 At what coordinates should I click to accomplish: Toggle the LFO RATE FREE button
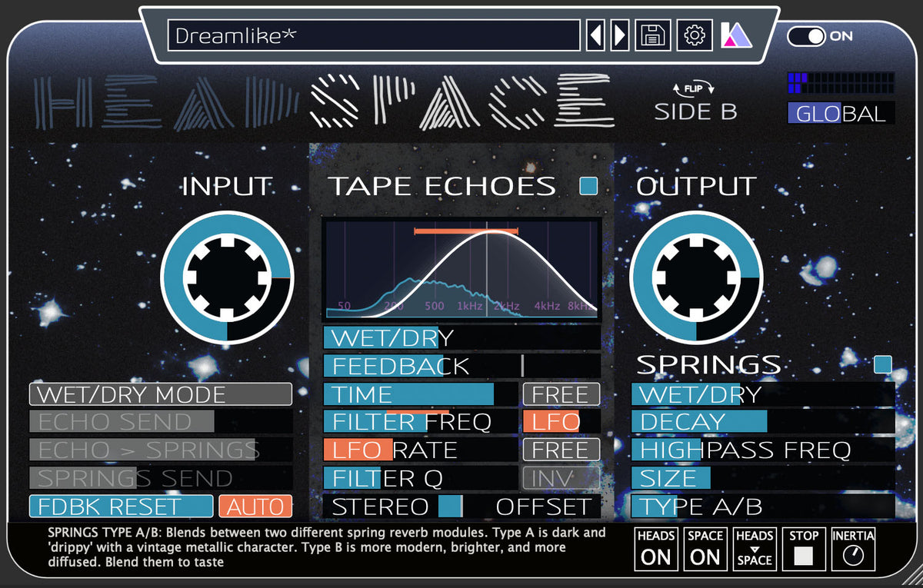click(x=561, y=450)
